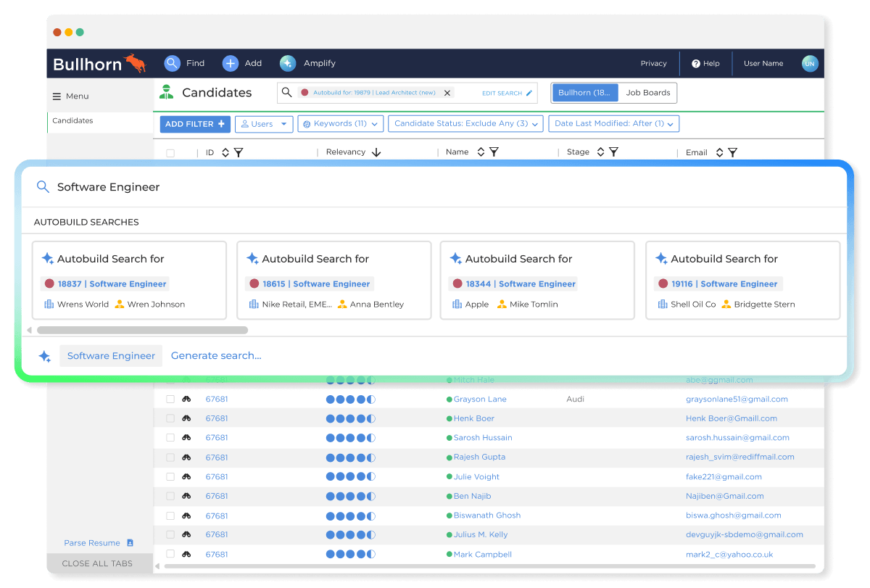Open the Users filter dropdown
The height and width of the screenshot is (588, 870).
264,124
